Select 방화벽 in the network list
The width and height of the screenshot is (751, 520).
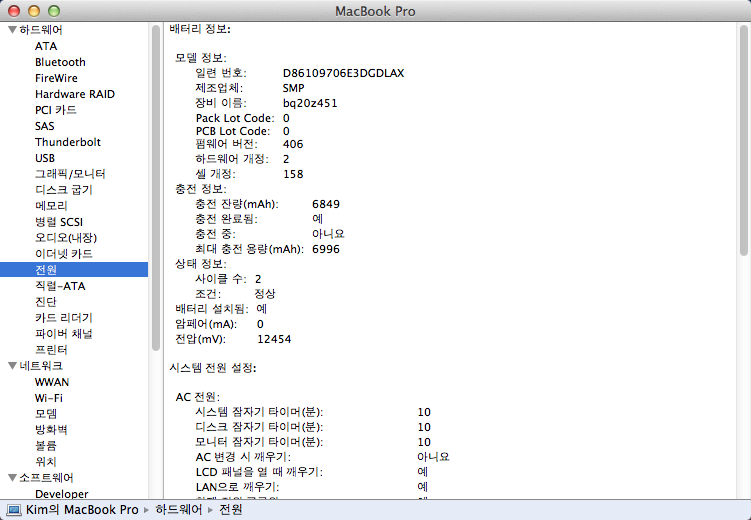[x=51, y=430]
